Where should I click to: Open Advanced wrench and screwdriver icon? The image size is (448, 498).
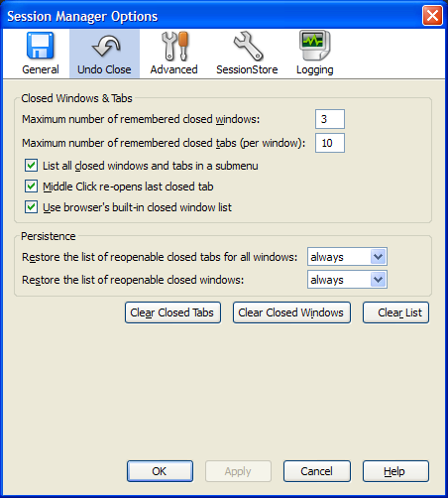174,46
